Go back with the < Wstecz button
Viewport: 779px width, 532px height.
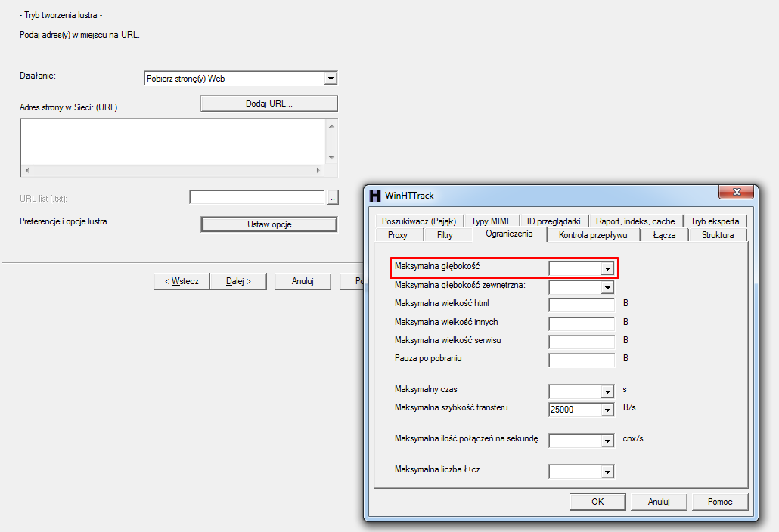[182, 281]
